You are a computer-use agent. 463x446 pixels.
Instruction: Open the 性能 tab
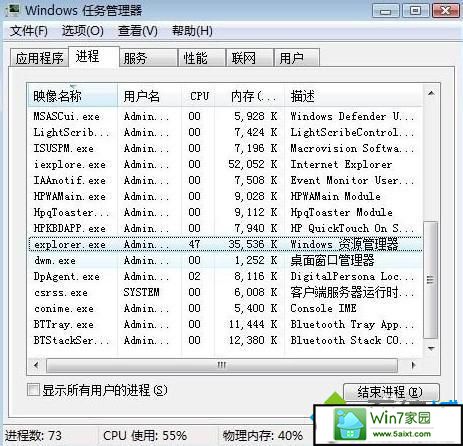(202, 58)
